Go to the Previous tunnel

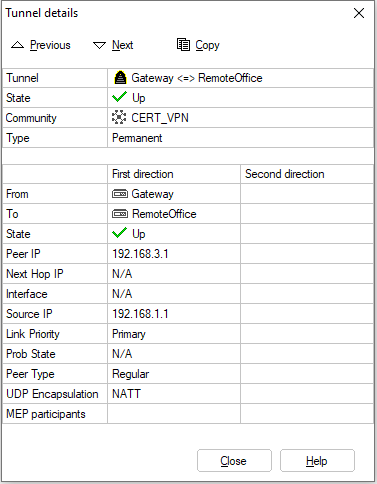coord(50,45)
